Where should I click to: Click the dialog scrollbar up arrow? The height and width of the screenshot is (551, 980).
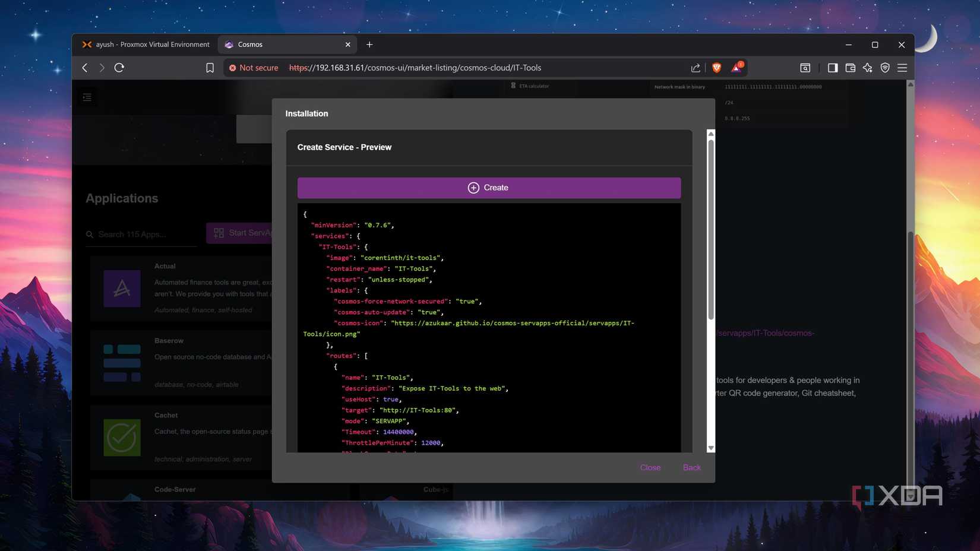coord(711,134)
